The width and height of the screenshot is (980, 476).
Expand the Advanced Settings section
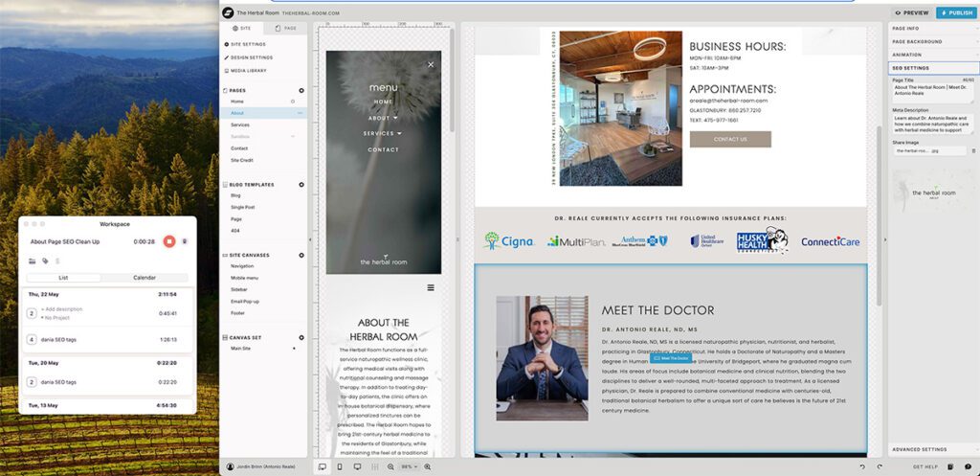tap(934, 449)
